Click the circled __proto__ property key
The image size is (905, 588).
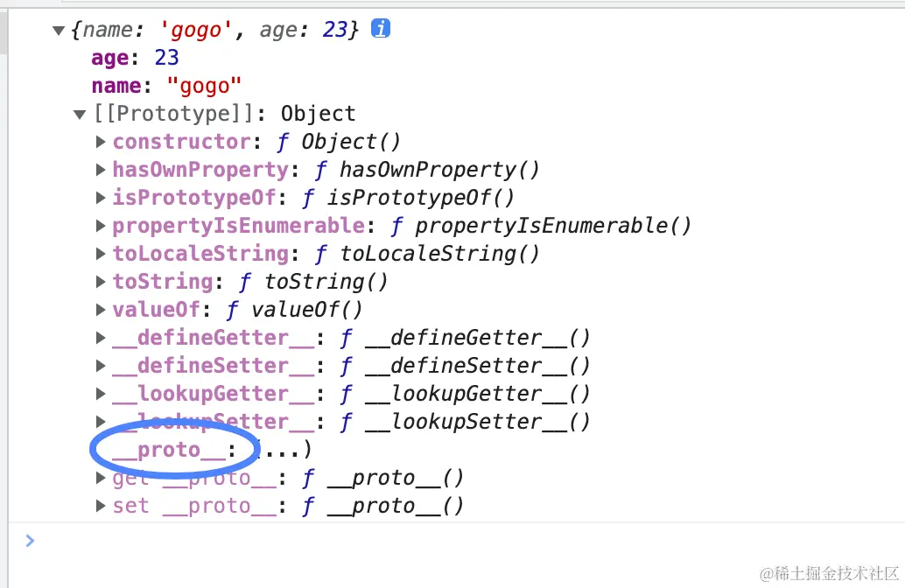169,450
